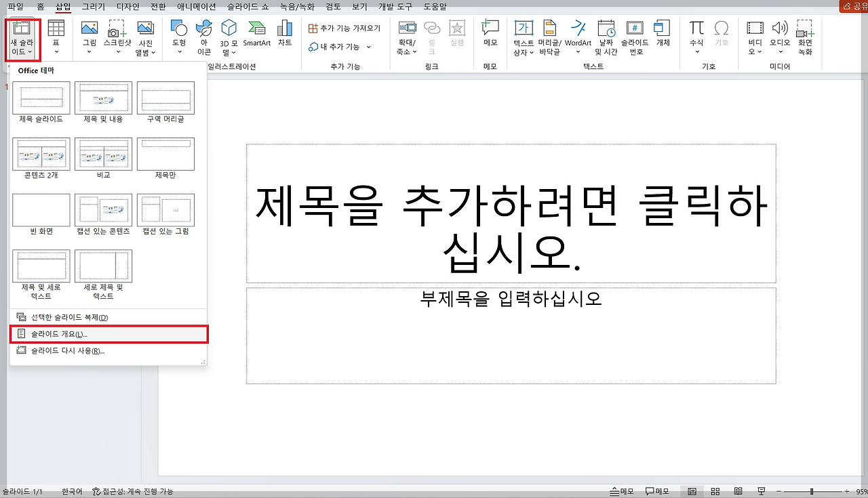Open the 디자인 ribbon tab
868x498 pixels.
click(127, 6)
